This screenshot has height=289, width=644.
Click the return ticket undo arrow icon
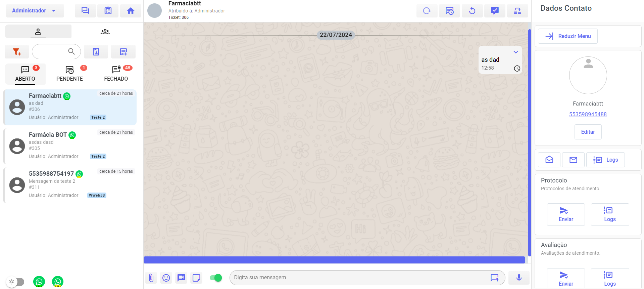[x=472, y=11]
